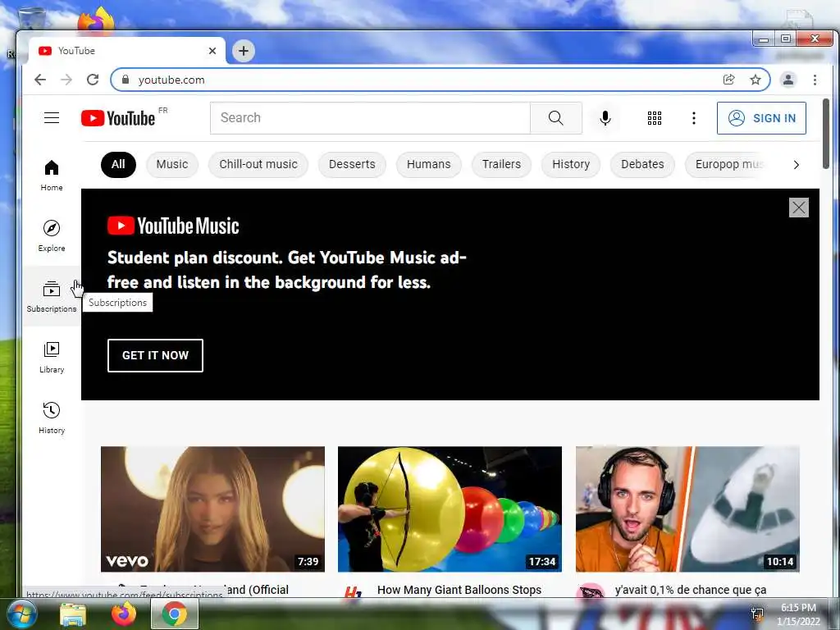Screen dimensions: 840x630
Task: Start voice search with microphone icon
Action: pos(605,118)
